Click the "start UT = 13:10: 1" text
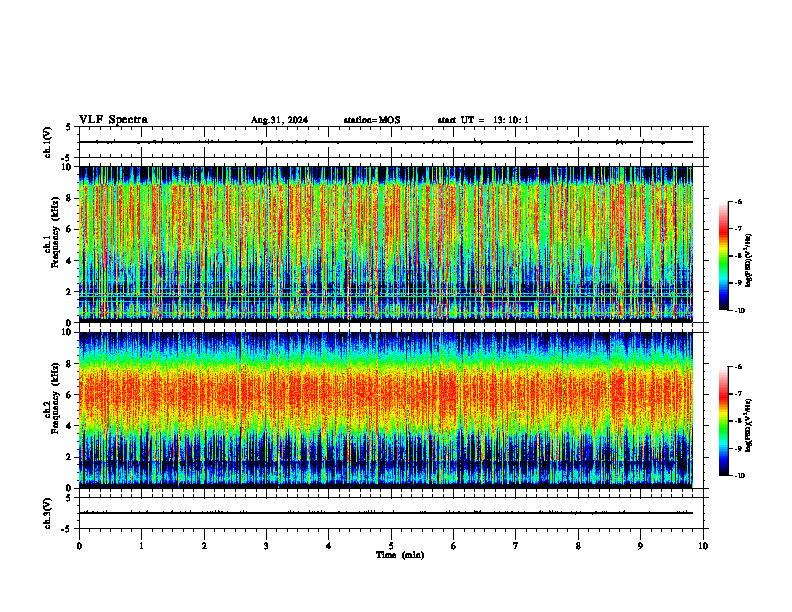This screenshot has width=792, height=612. pyautogui.click(x=483, y=120)
